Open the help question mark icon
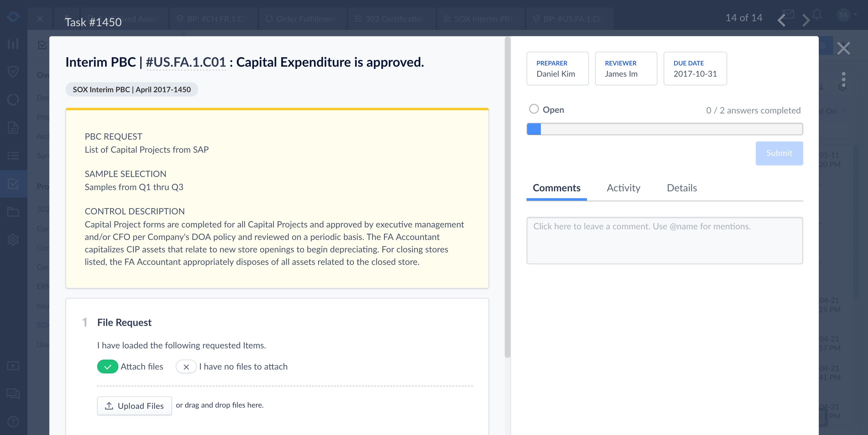868x435 pixels. 13,421
